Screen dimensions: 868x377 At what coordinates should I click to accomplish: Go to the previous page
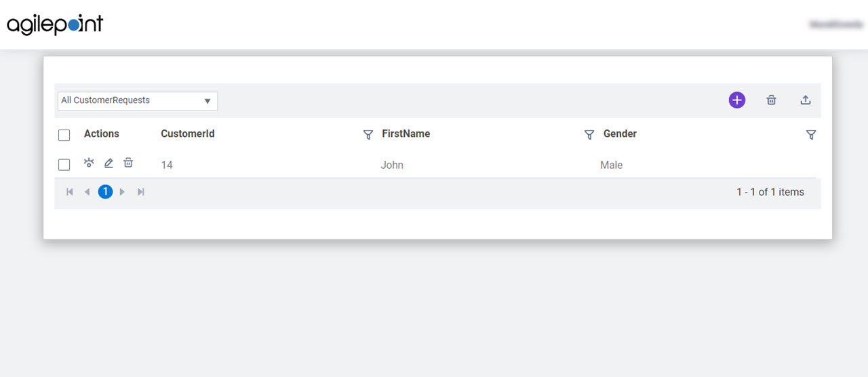tap(87, 192)
